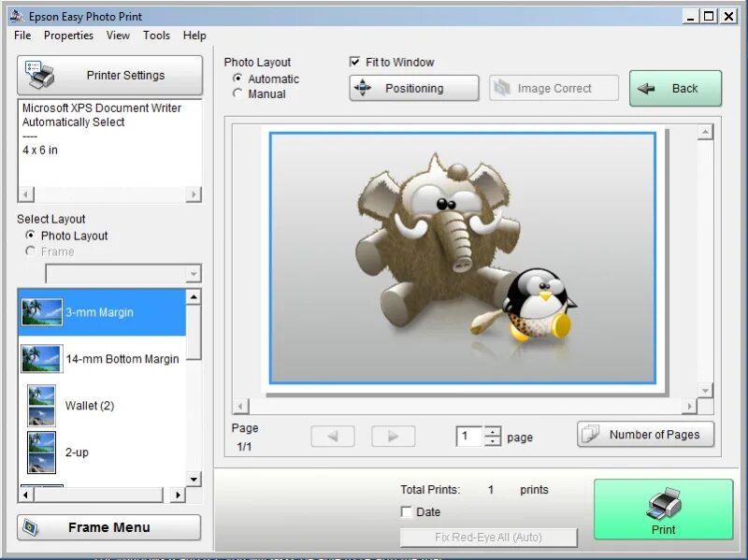Maximize the Epson Easy Photo Print window
Image resolution: width=748 pixels, height=560 pixels.
(709, 16)
